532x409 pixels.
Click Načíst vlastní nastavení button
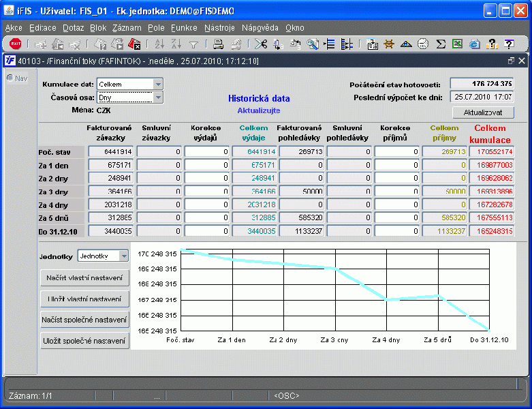85,278
